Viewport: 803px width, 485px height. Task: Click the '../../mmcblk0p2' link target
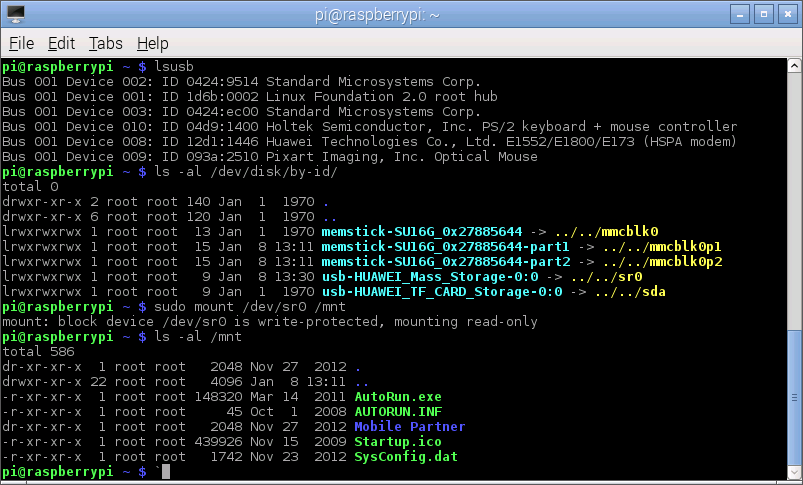[x=662, y=261]
